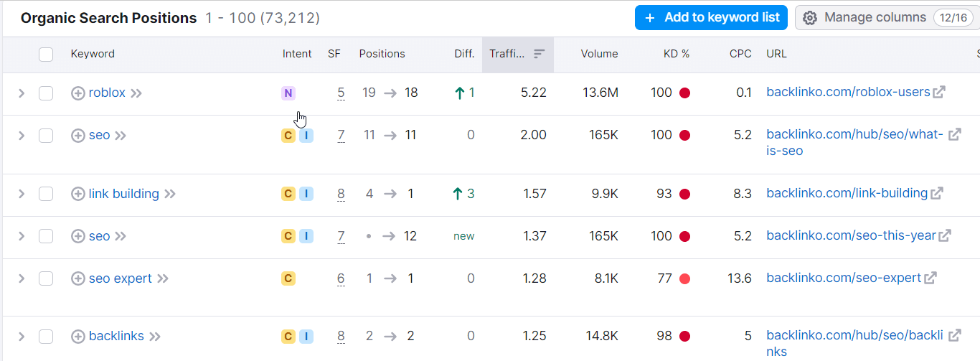
Task: Sort by the Volume column header
Action: [599, 54]
